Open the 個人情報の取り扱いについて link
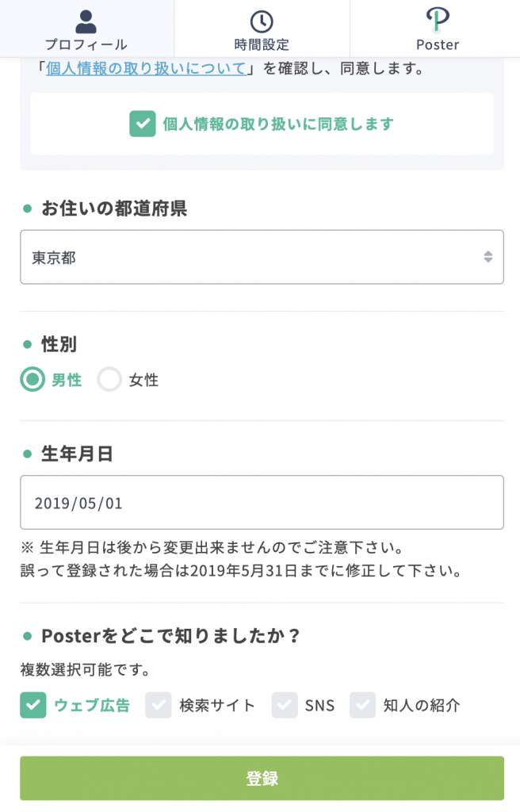 [146, 68]
